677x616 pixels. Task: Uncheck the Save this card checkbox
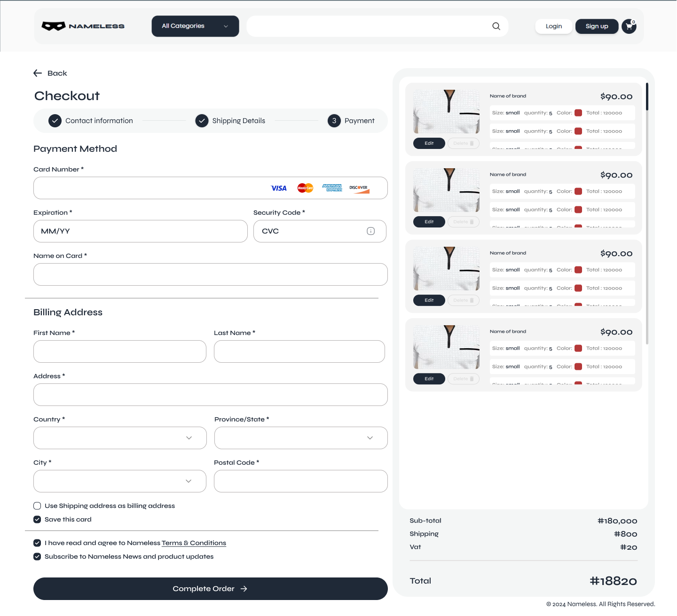(x=37, y=520)
